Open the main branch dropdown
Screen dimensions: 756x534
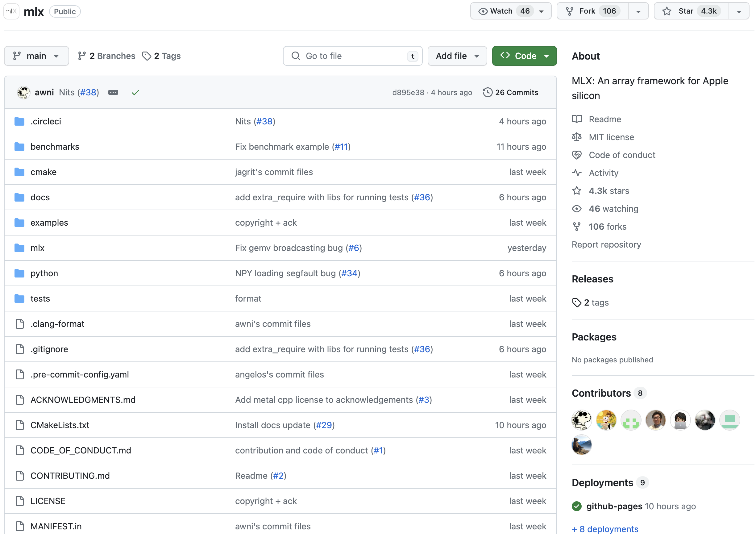point(36,56)
